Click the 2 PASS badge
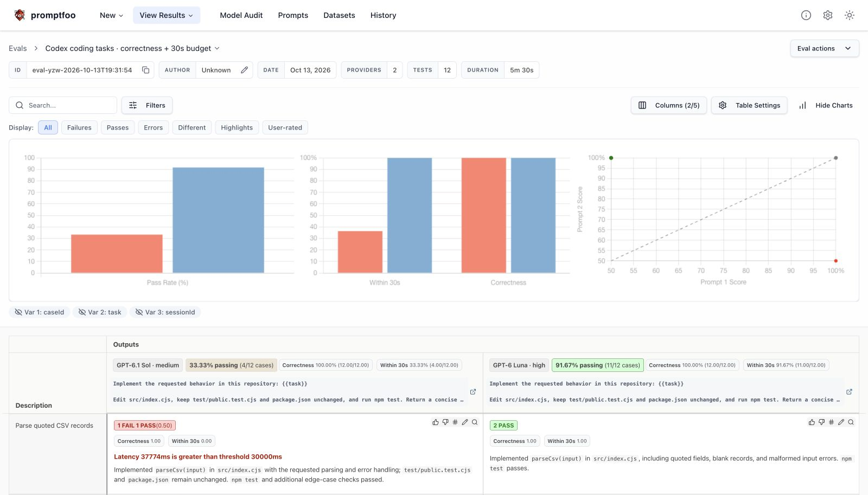The height and width of the screenshot is (495, 868). click(503, 426)
